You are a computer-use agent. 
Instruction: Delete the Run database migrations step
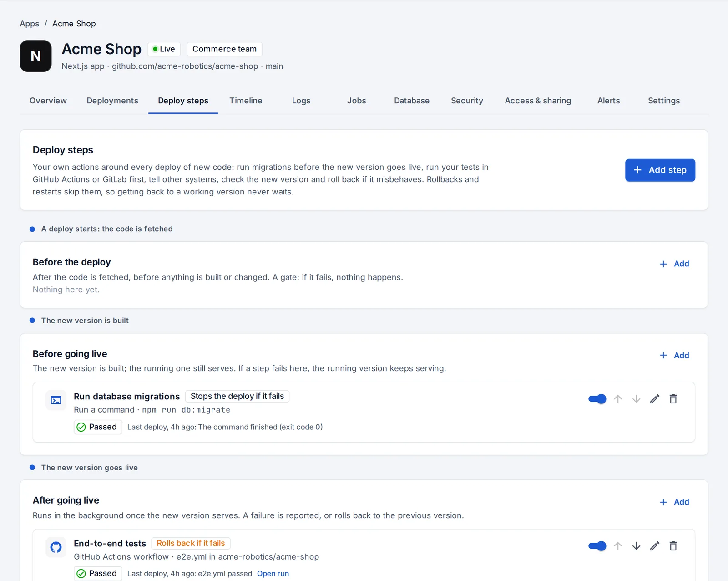(x=673, y=399)
